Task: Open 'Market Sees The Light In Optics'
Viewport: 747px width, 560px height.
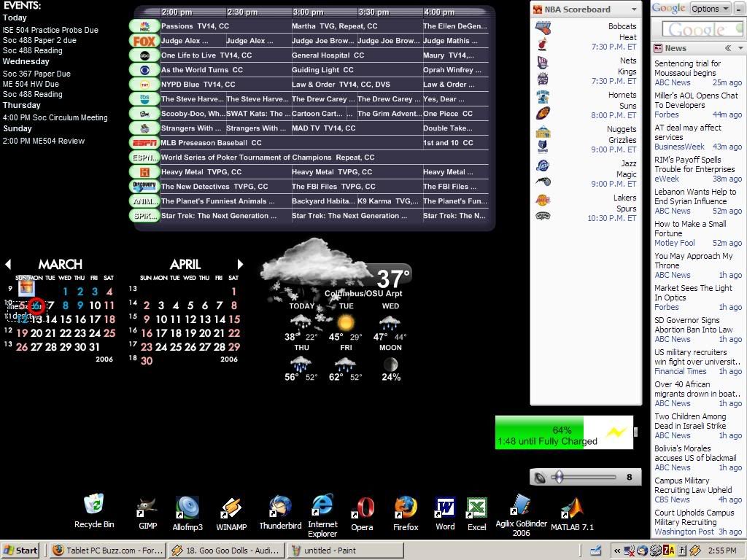Action: pos(693,293)
